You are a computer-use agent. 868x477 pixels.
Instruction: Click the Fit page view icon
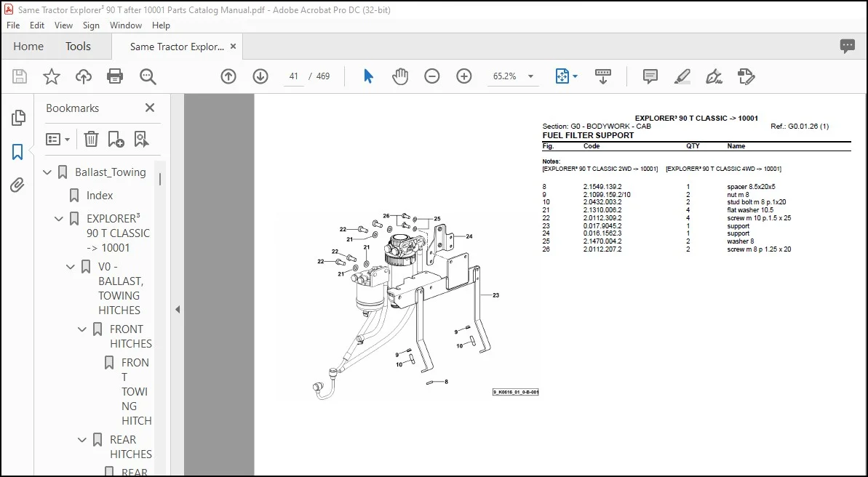click(x=562, y=76)
